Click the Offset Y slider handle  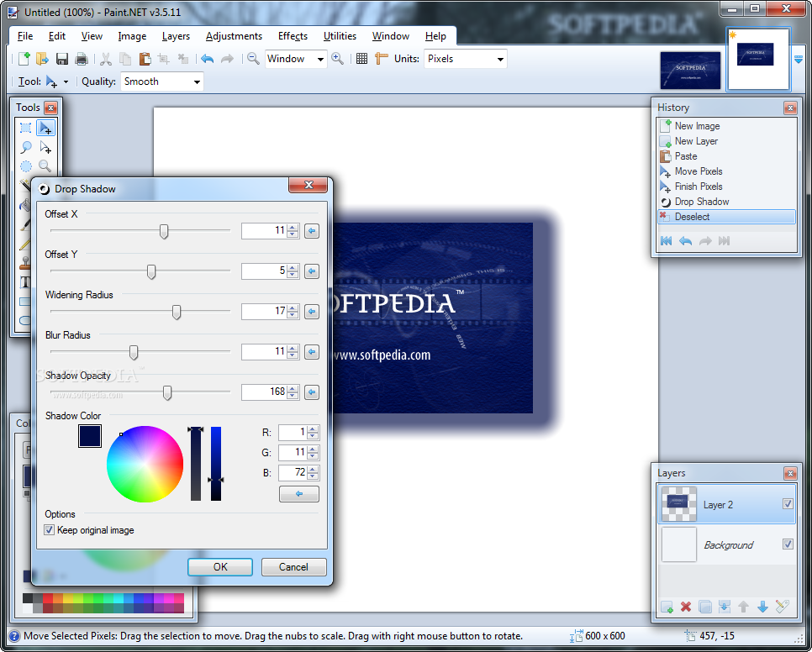click(151, 271)
